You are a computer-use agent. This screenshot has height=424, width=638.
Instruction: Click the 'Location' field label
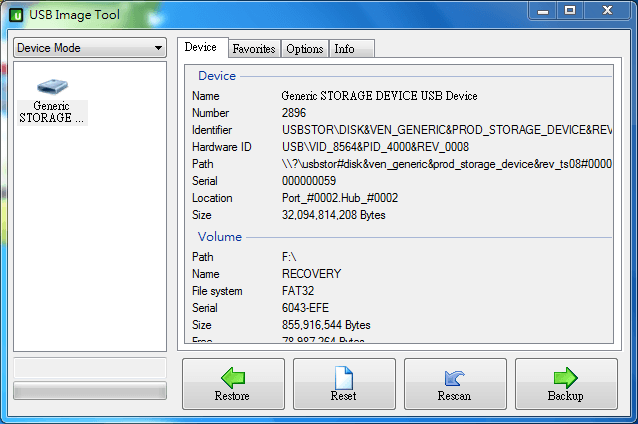click(x=212, y=198)
